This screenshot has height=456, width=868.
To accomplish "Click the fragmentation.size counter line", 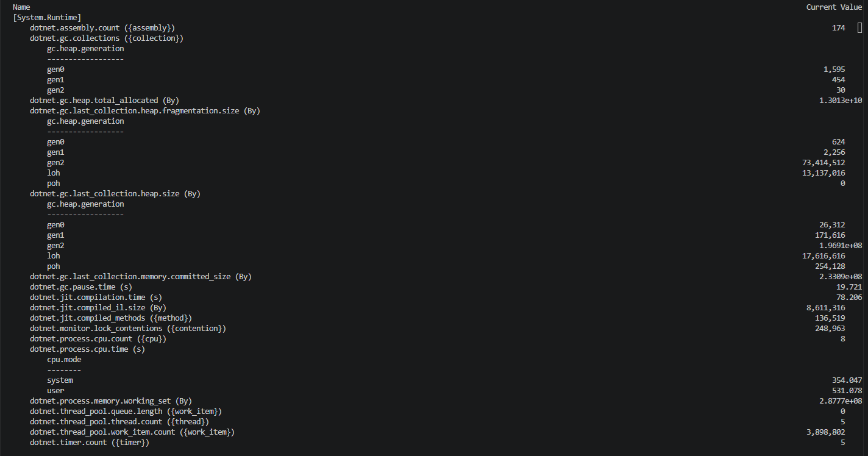I will point(145,111).
